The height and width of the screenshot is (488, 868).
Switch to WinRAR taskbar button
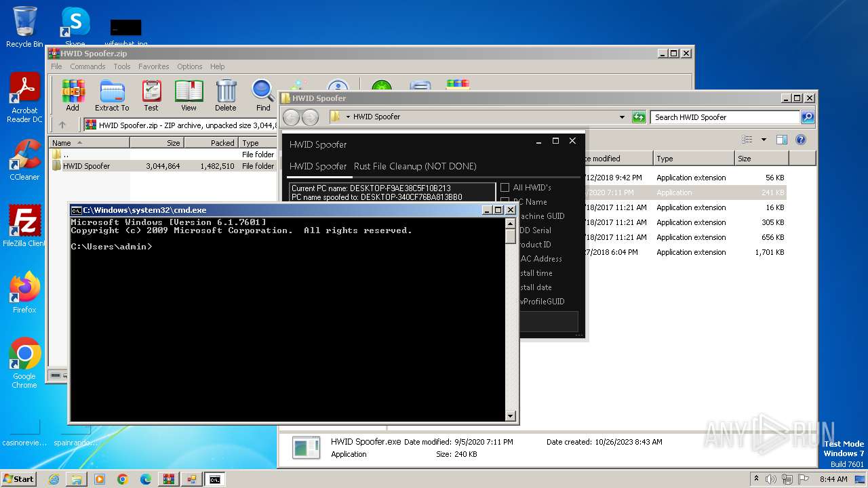point(169,479)
